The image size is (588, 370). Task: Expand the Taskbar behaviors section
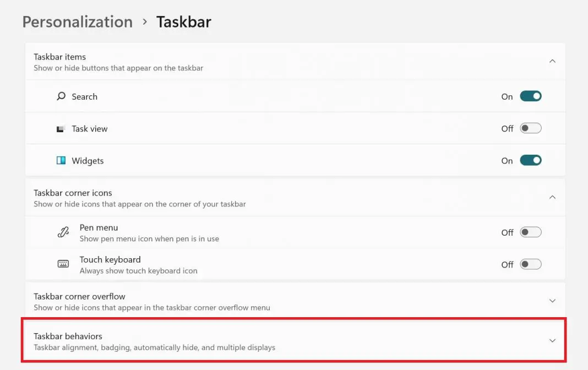552,340
